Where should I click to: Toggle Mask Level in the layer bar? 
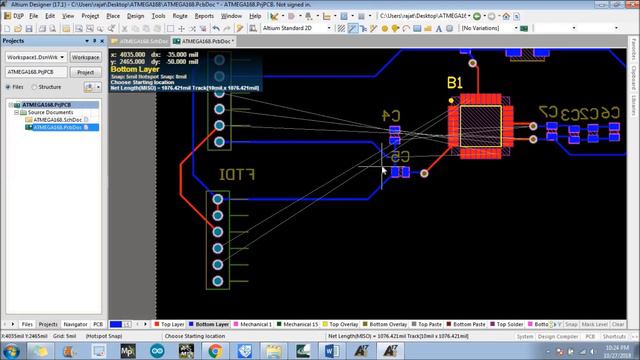[x=594, y=324]
